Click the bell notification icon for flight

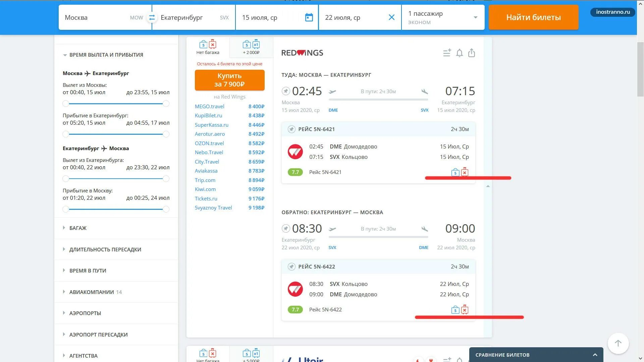(459, 53)
